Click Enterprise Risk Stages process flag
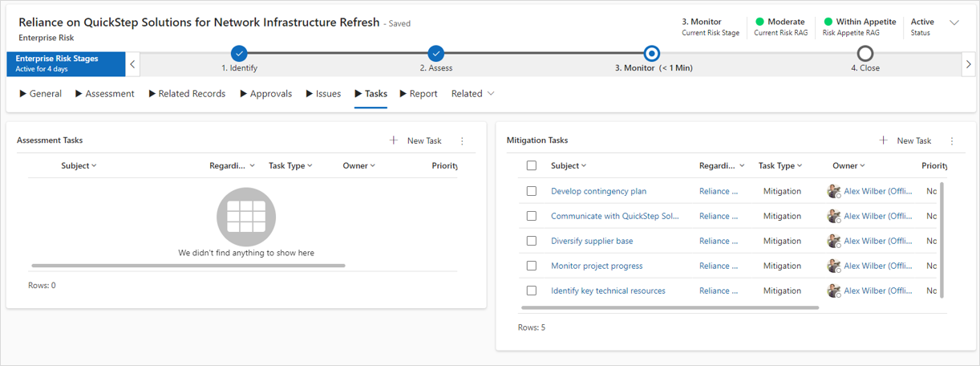This screenshot has width=980, height=366. pyautogui.click(x=66, y=63)
